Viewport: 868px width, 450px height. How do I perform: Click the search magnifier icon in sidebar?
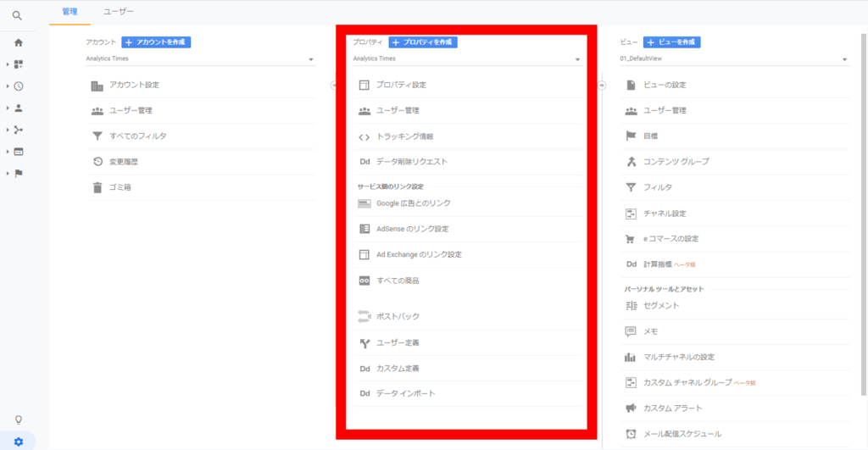pos(17,15)
